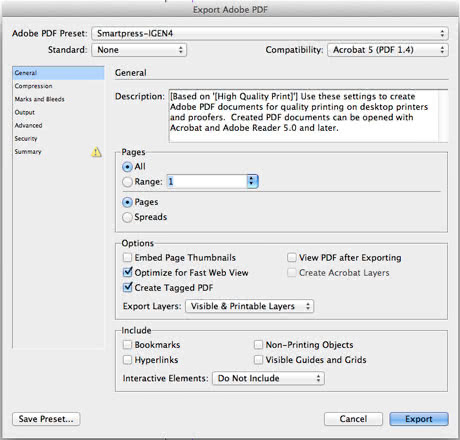Click the Save Preset button

[46, 419]
